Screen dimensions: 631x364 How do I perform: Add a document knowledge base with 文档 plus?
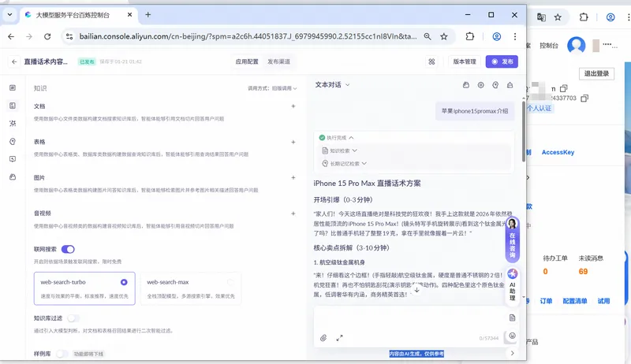click(x=293, y=106)
